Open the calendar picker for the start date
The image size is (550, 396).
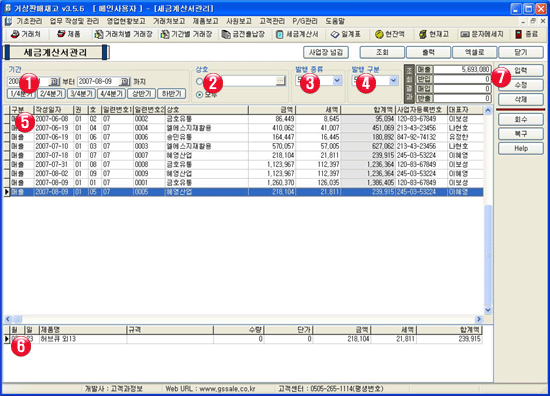54,82
